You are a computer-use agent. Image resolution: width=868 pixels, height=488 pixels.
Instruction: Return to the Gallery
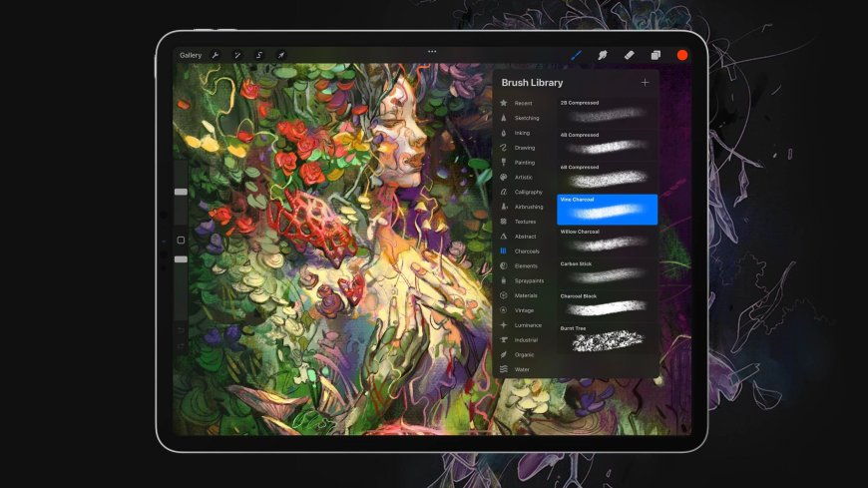[x=191, y=55]
